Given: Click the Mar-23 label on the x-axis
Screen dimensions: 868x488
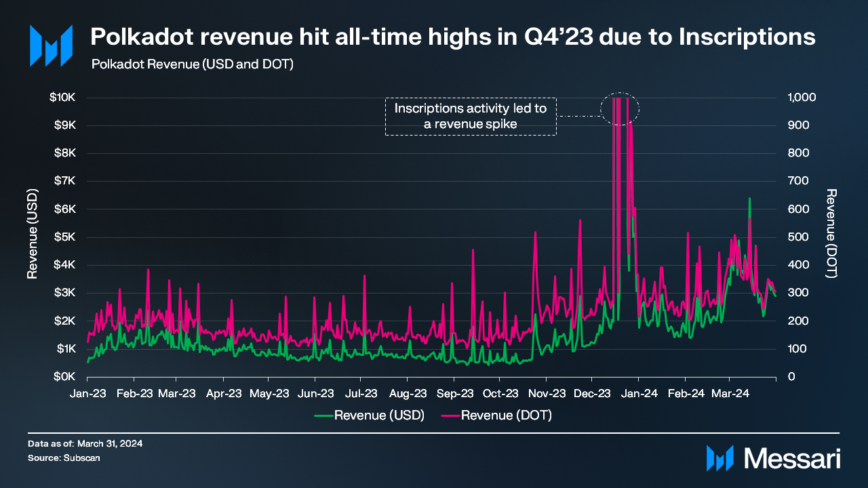Looking at the screenshot, I should pyautogui.click(x=177, y=393).
